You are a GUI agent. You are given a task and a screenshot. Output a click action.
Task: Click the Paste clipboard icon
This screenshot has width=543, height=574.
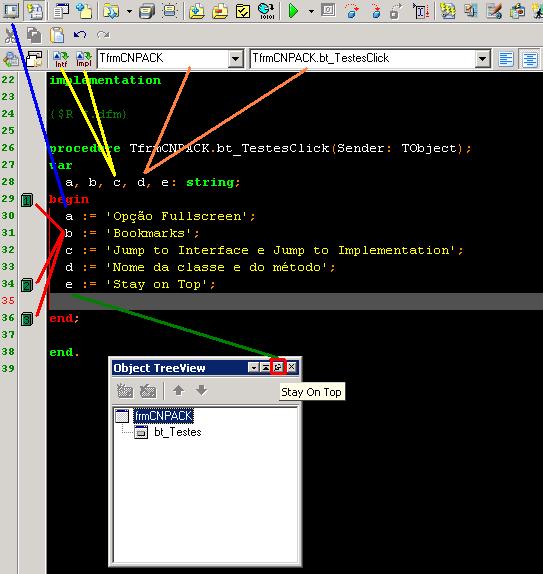pos(57,35)
